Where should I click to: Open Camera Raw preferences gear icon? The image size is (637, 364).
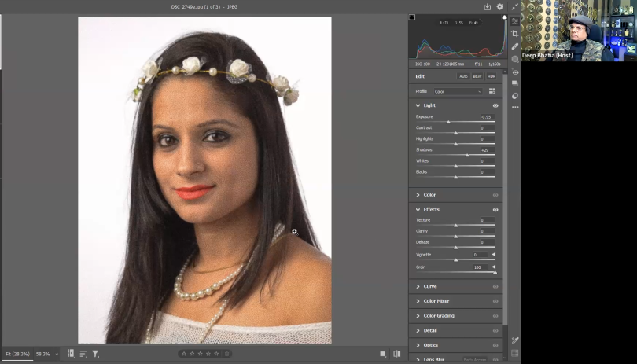coord(499,6)
